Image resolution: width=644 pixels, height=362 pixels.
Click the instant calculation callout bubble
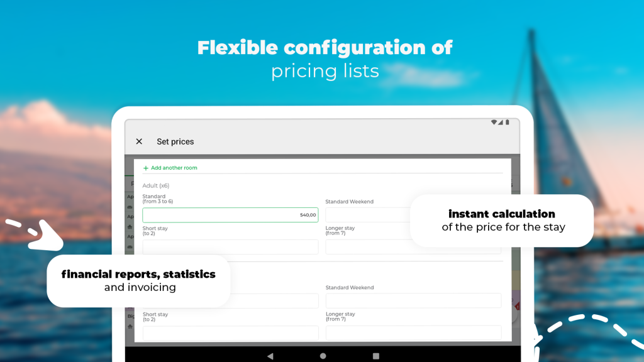(502, 220)
